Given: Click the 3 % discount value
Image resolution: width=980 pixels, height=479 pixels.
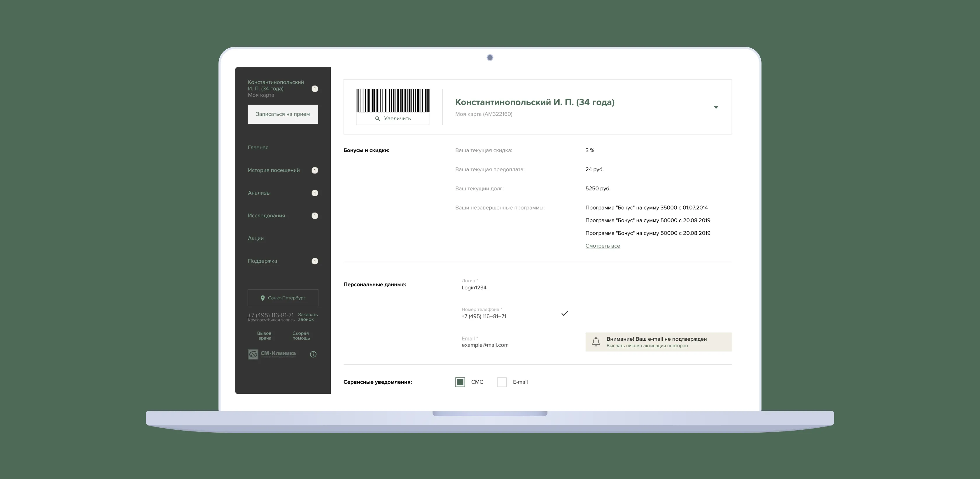Looking at the screenshot, I should click(x=590, y=150).
